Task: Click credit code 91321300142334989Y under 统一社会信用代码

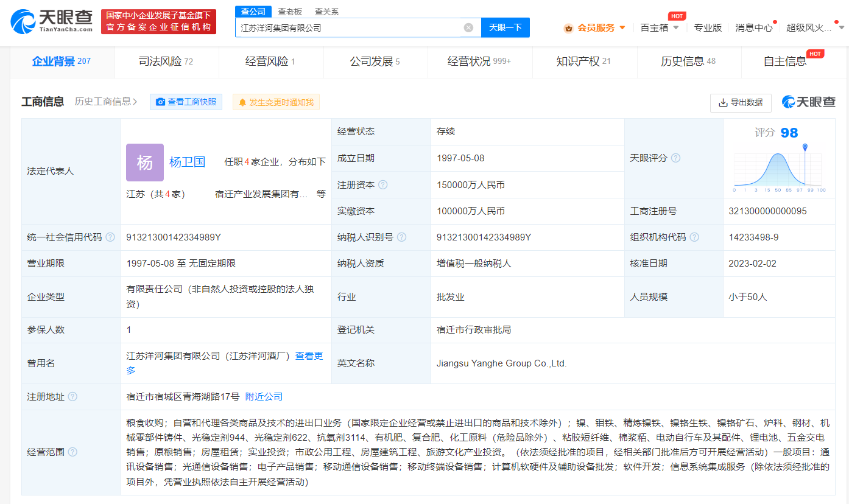Action: click(174, 237)
